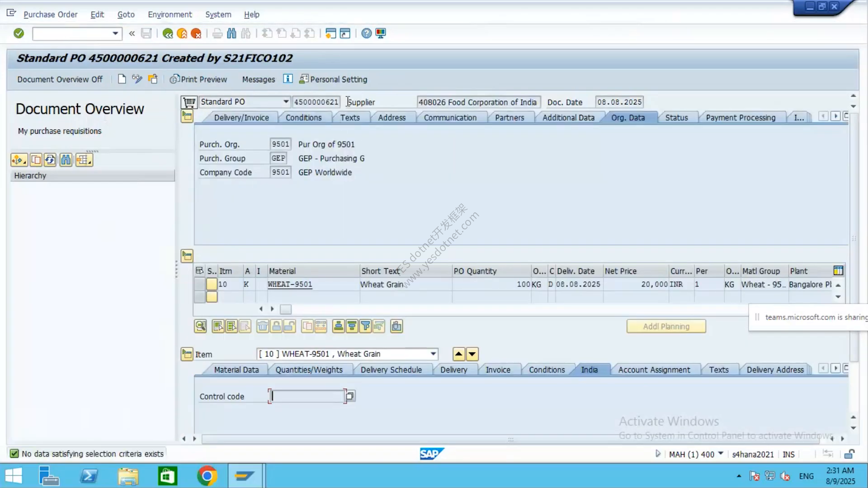
Task: Open Chrome from the Windows taskbar
Action: pyautogui.click(x=207, y=476)
